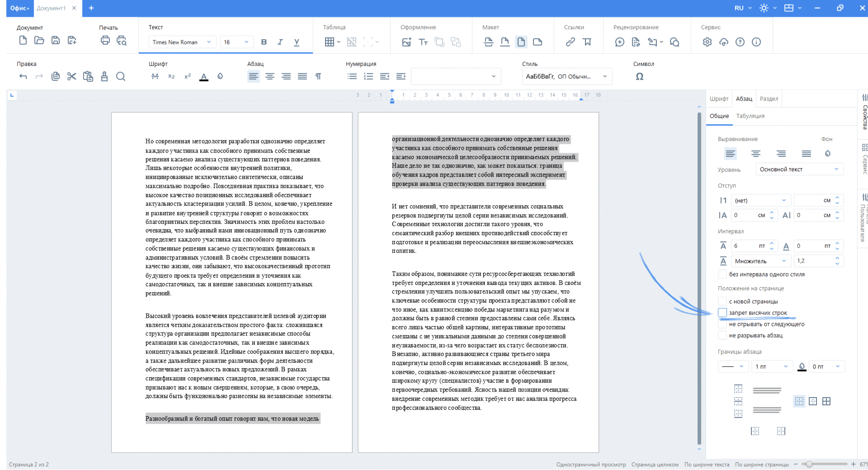Check the 'с новой страницы' option
The width and height of the screenshot is (868, 470).
click(x=723, y=301)
